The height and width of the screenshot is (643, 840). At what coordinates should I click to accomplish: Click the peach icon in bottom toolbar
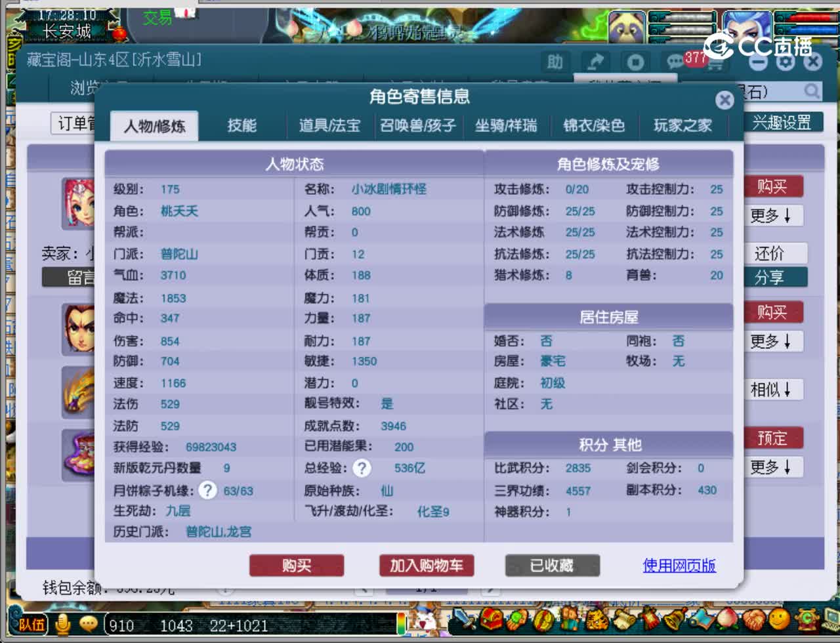click(727, 619)
